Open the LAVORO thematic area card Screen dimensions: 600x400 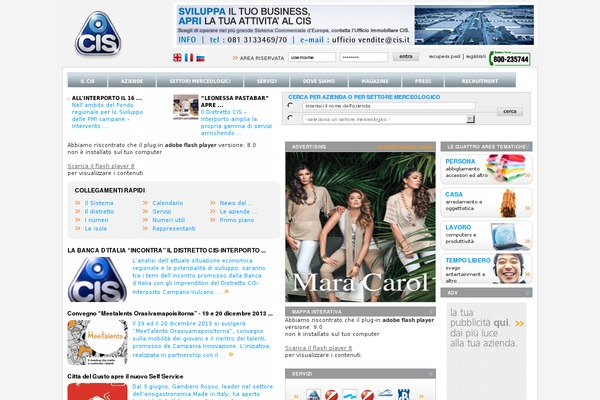[486, 235]
